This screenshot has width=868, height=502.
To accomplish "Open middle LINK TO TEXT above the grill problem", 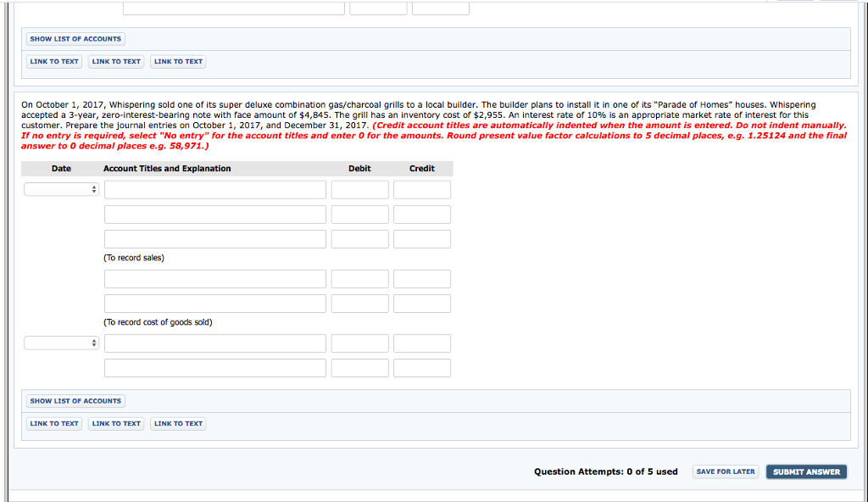I will [x=116, y=62].
